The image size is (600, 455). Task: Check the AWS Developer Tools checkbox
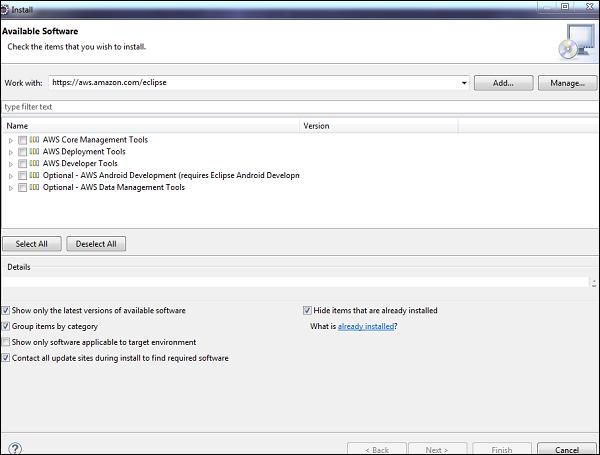click(23, 164)
